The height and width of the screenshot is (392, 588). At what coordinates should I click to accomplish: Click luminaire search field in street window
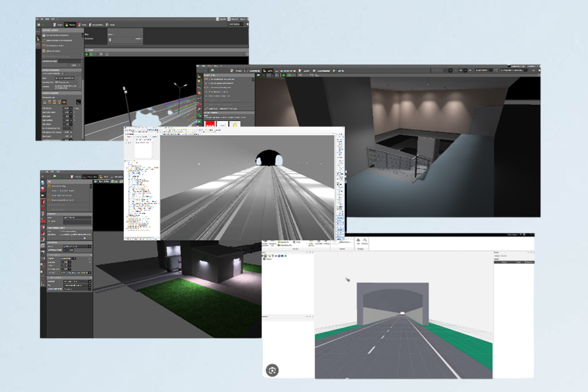coord(70,61)
